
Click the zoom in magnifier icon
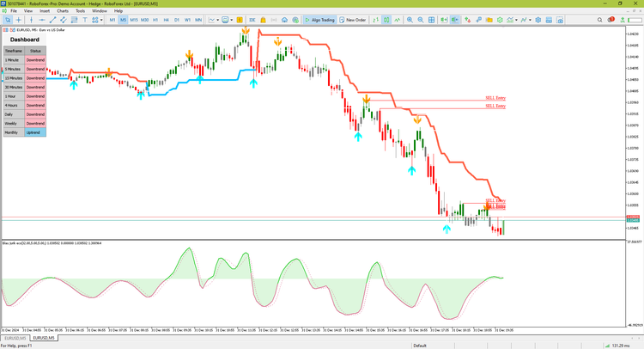pyautogui.click(x=410, y=20)
